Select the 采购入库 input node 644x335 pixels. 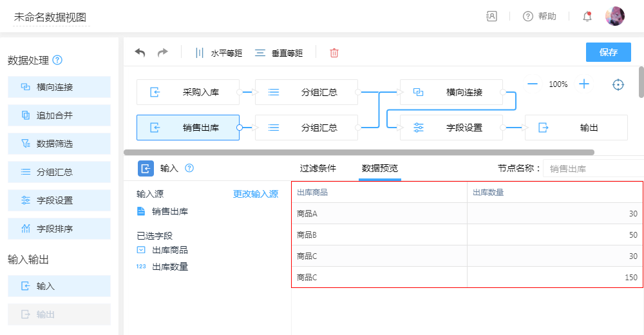click(x=188, y=92)
